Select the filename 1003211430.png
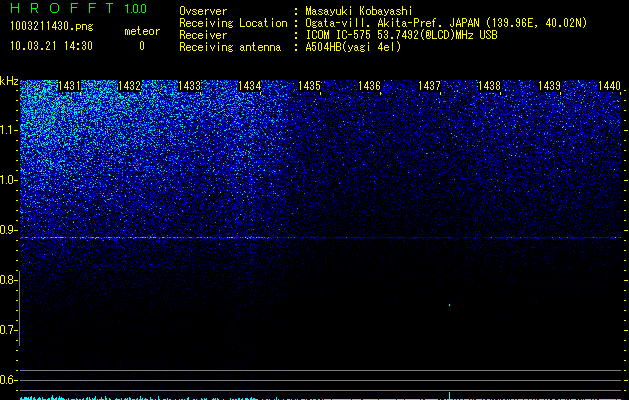This screenshot has height=400, width=629. [x=52, y=26]
